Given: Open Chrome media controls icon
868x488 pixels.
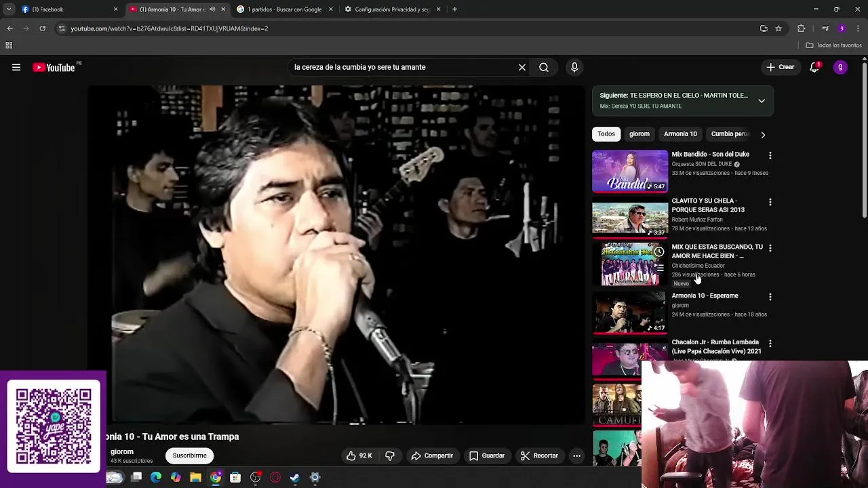Looking at the screenshot, I should click(825, 28).
